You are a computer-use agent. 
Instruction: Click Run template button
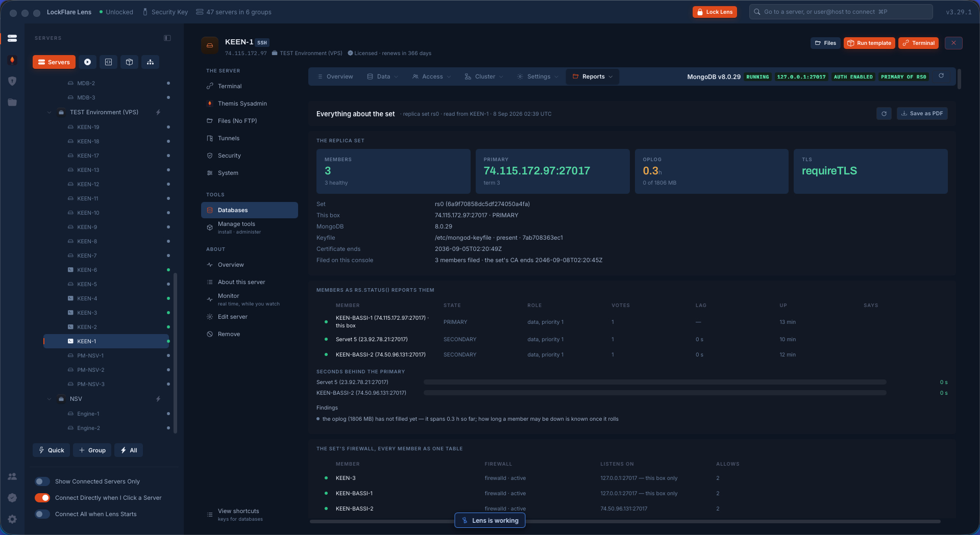[x=869, y=43]
